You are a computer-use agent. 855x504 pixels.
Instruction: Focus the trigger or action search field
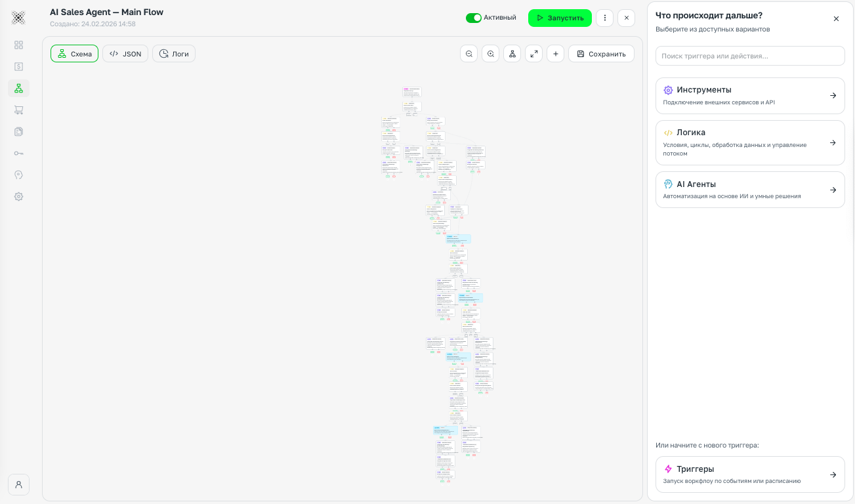click(x=749, y=56)
